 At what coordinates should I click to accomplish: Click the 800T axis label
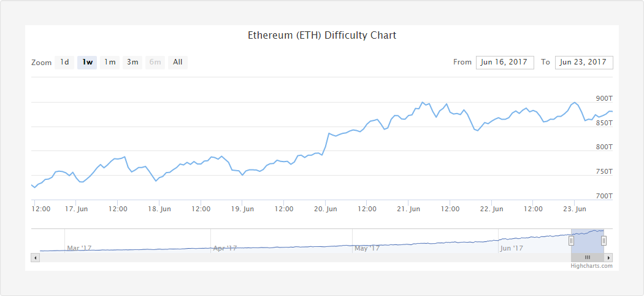pyautogui.click(x=604, y=147)
